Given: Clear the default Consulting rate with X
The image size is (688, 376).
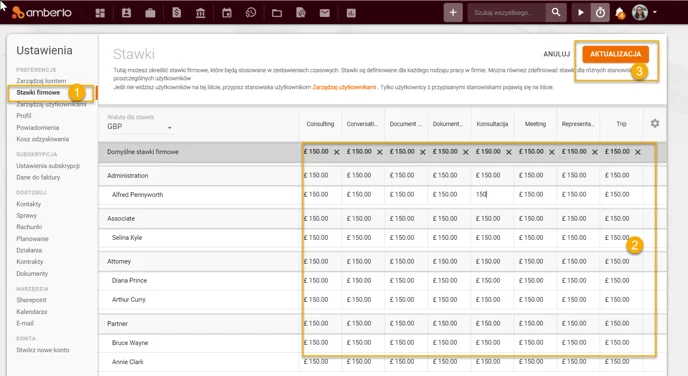Looking at the screenshot, I should (337, 152).
